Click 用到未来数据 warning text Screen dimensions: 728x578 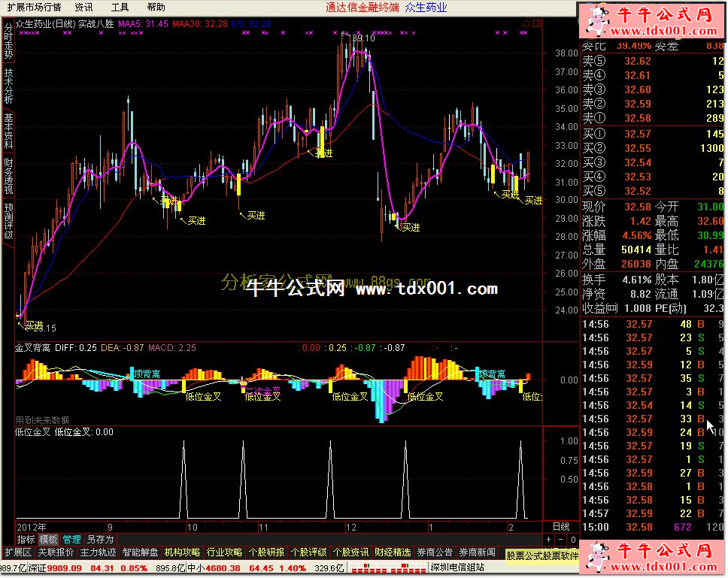coord(42,420)
